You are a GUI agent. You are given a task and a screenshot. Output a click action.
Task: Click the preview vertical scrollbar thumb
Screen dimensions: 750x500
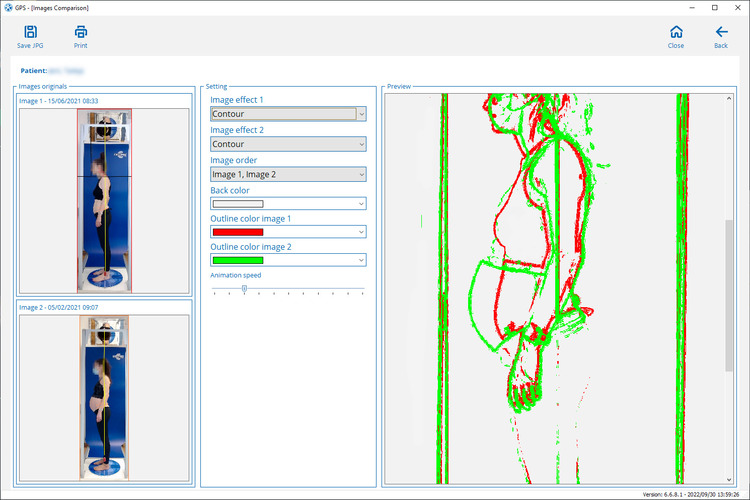point(729,295)
